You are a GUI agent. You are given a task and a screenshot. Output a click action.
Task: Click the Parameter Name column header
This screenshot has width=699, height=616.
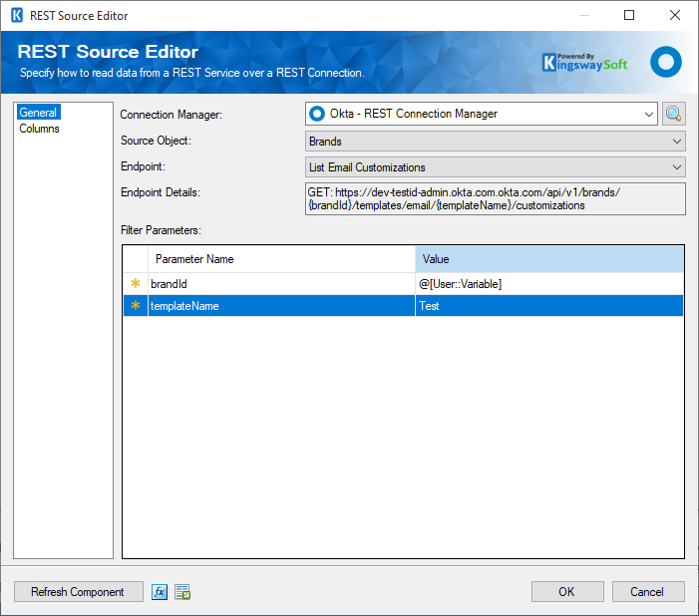282,259
